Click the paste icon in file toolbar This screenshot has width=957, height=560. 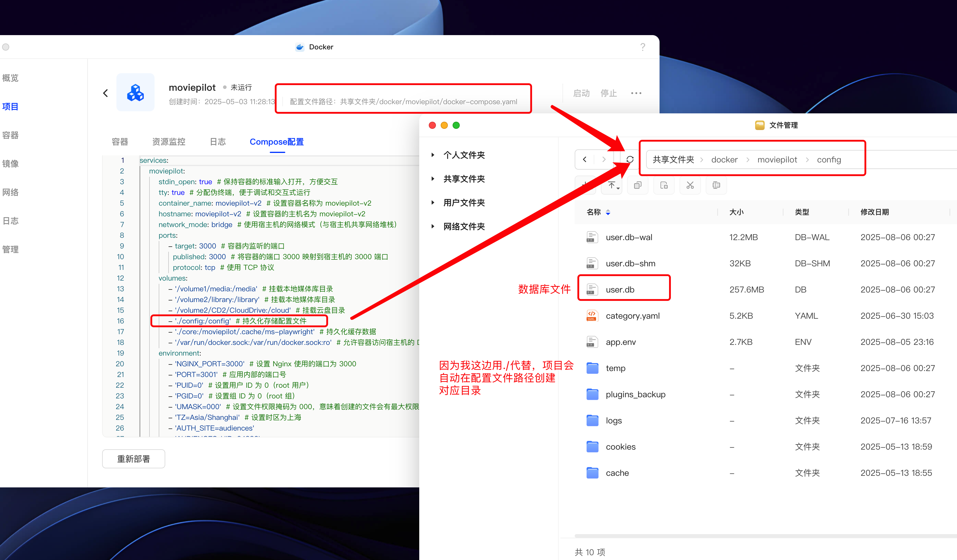(x=664, y=185)
